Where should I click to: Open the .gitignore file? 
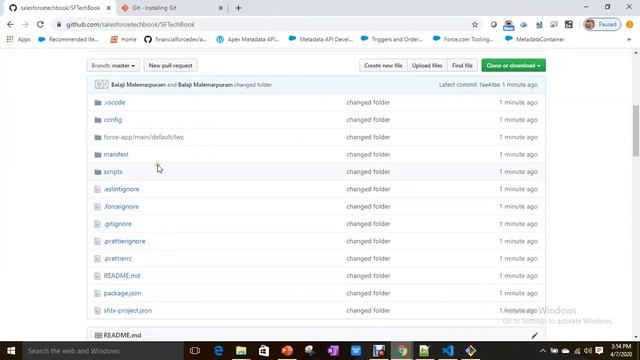[x=118, y=224]
